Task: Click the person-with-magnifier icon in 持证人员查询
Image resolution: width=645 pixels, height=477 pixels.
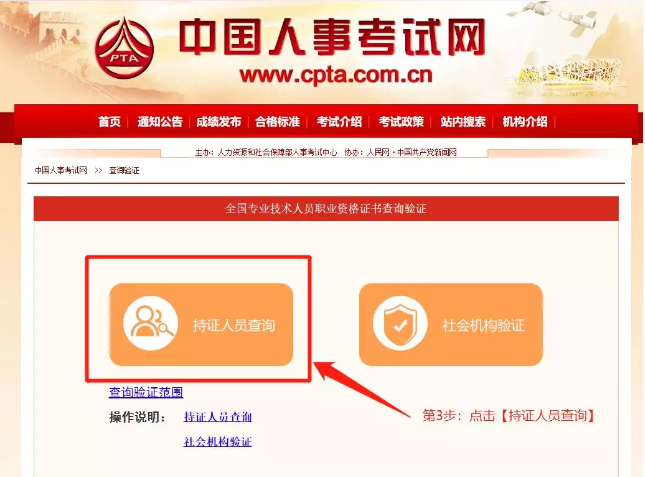Action: [151, 323]
